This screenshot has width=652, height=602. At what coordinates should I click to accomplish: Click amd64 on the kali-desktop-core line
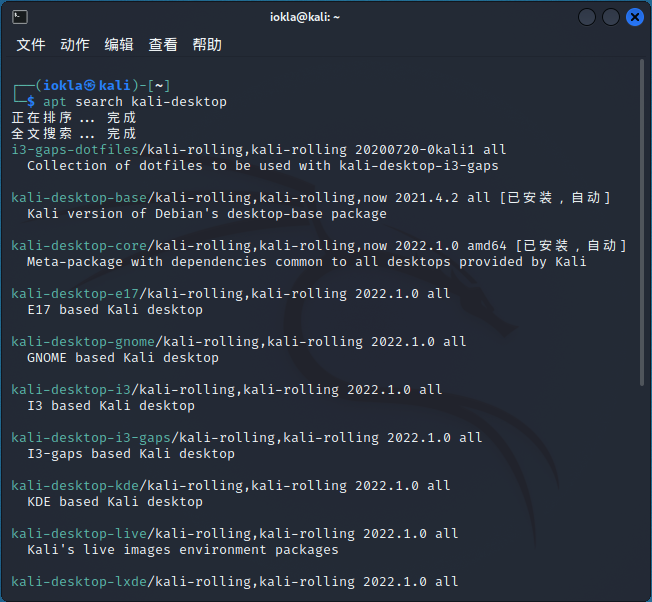click(487, 245)
